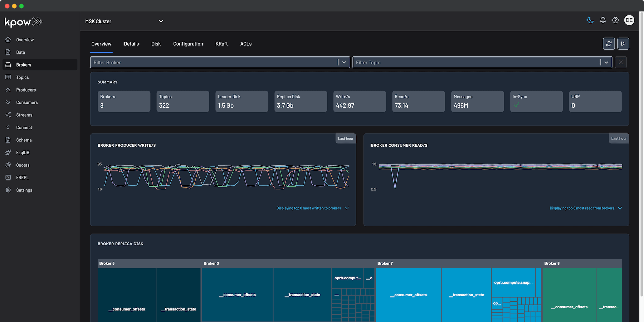Select the Topics icon in the sidebar
Screen dimensions: 644x322
pyautogui.click(x=8, y=77)
